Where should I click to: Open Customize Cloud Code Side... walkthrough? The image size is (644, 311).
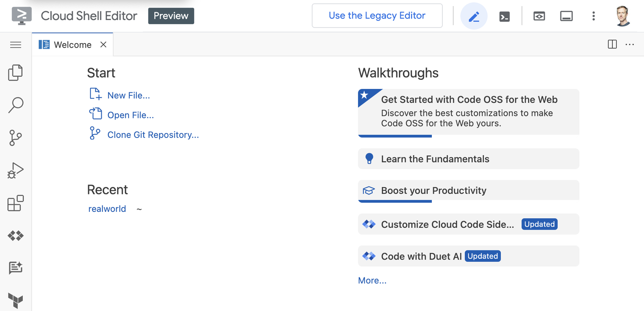469,224
